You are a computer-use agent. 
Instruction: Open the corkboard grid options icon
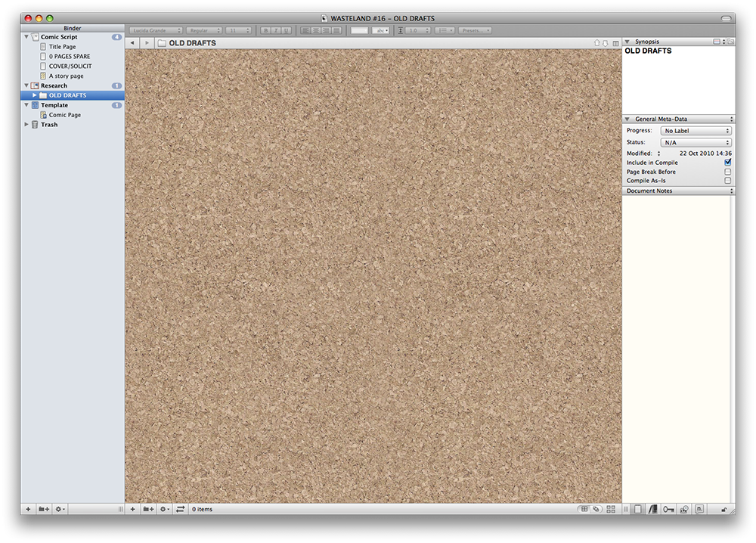click(611, 510)
